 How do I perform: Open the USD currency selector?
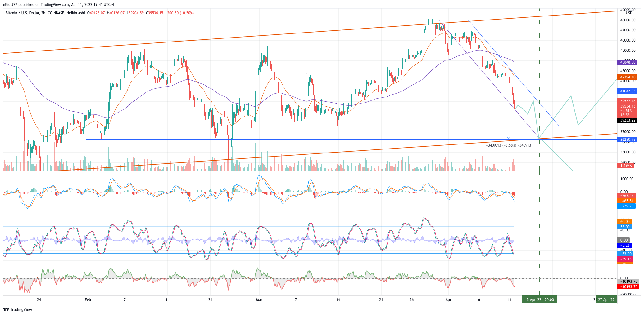629,13
